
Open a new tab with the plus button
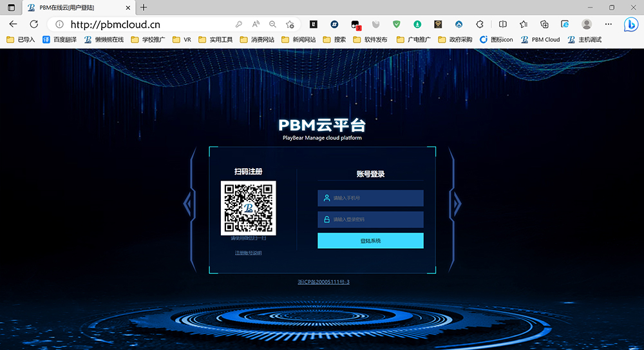tap(144, 7)
